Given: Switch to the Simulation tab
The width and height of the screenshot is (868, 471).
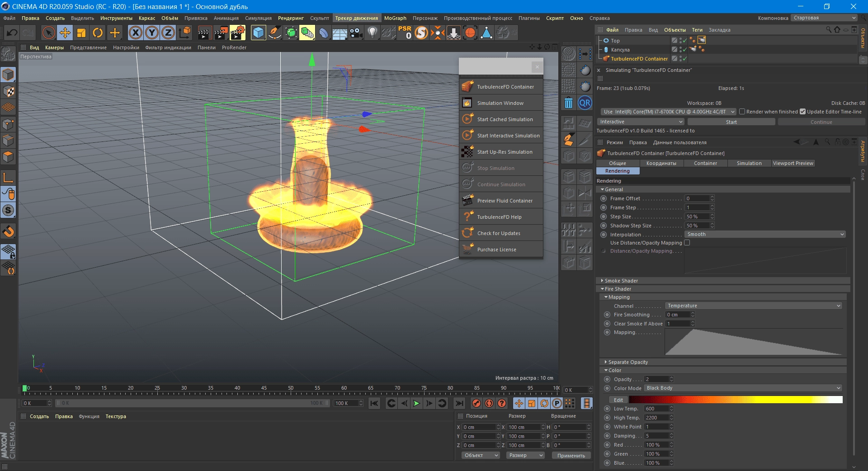Looking at the screenshot, I should (749, 163).
